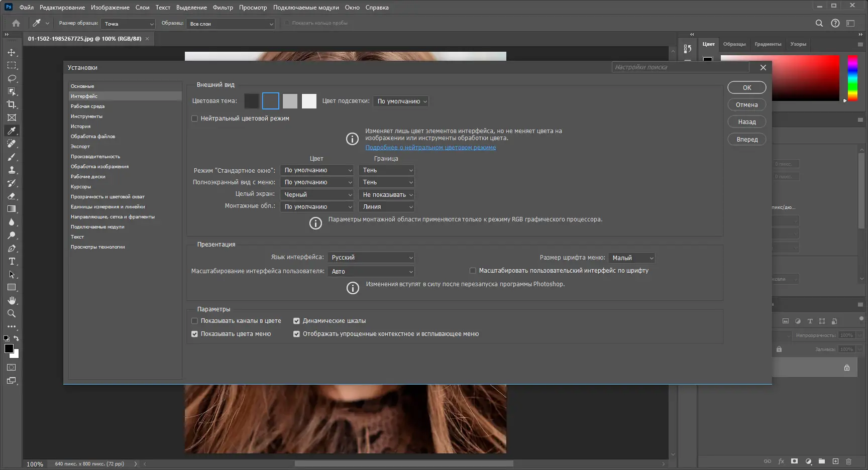Click the search magnifier icon top right
868x470 pixels.
click(x=819, y=23)
